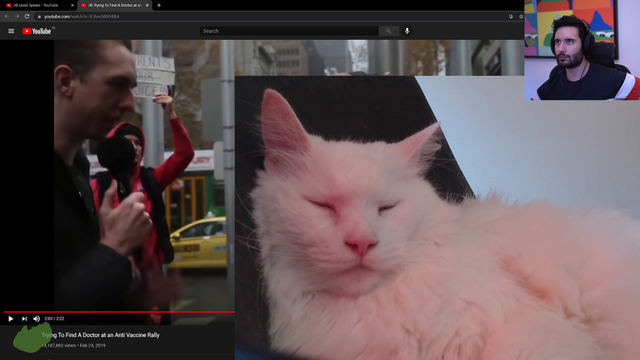Click the search magnifier button
The width and height of the screenshot is (640, 360).
pyautogui.click(x=389, y=31)
